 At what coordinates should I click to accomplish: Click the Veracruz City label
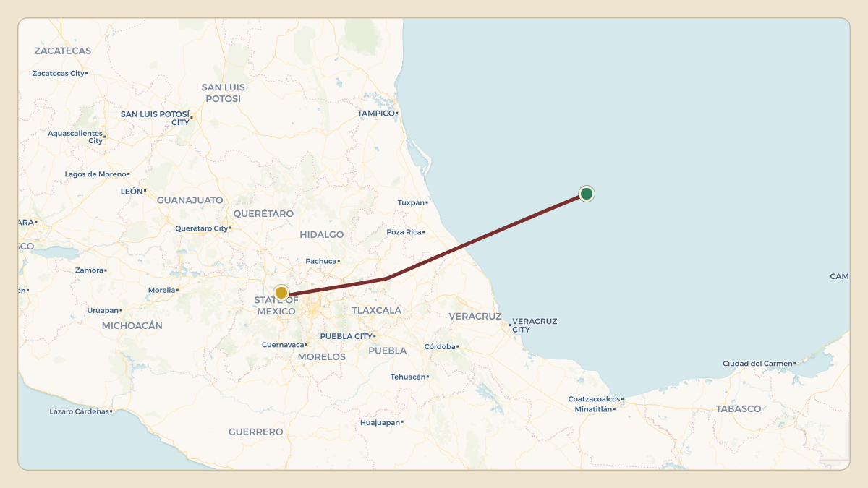535,325
